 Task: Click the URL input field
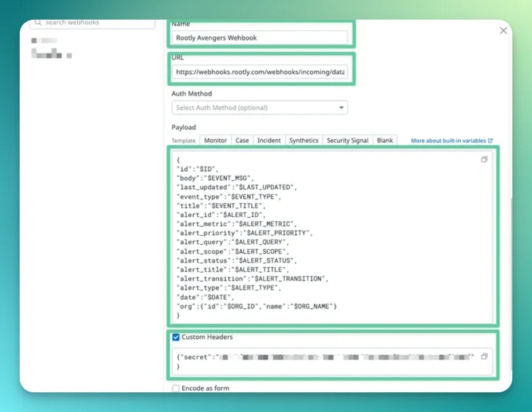[x=260, y=72]
